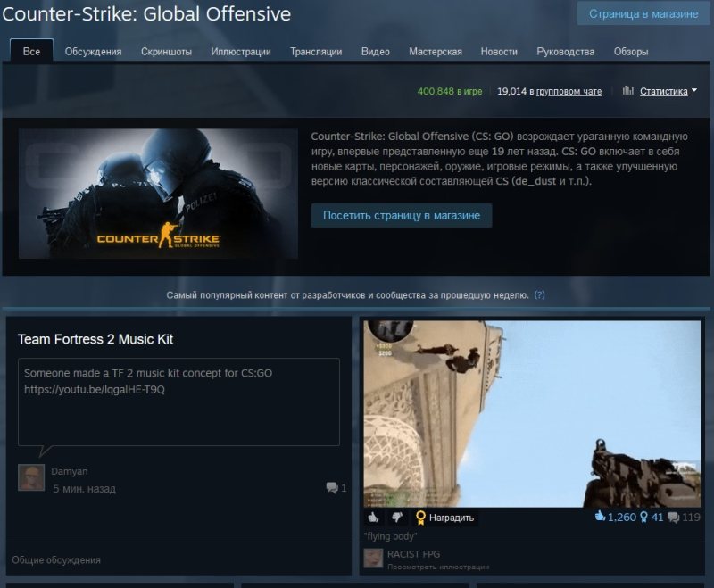This screenshot has height=588, width=714.
Task: Click the thumbs up icon under the flying body image
Action: click(373, 518)
